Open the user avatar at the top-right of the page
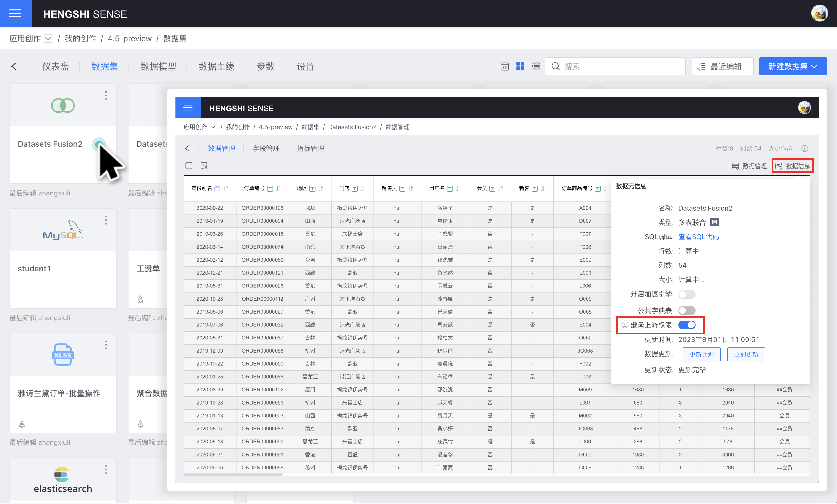Screen dimensions: 837x504 [819, 14]
